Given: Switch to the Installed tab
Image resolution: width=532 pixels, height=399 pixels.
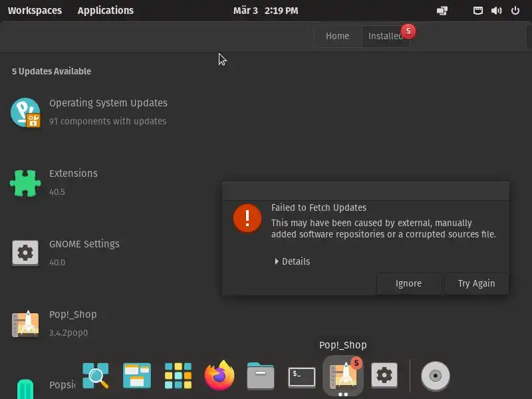Looking at the screenshot, I should point(386,36).
